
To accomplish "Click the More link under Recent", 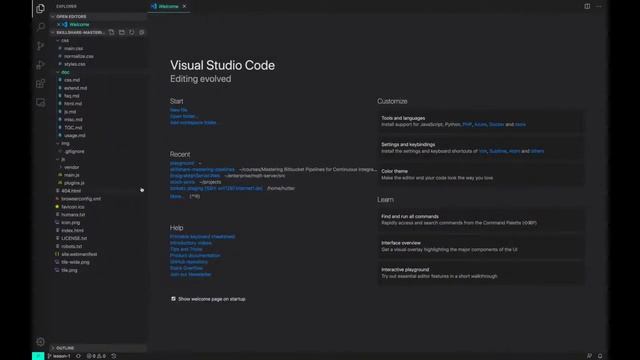I will tap(176, 196).
